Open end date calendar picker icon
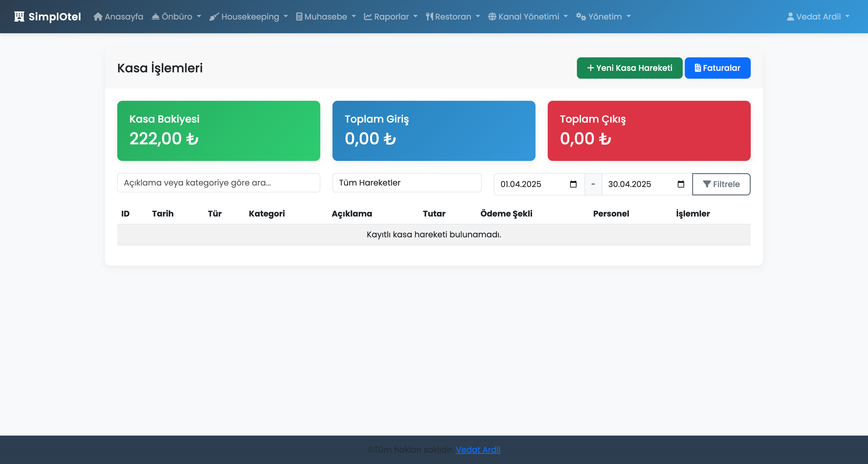 pos(681,184)
